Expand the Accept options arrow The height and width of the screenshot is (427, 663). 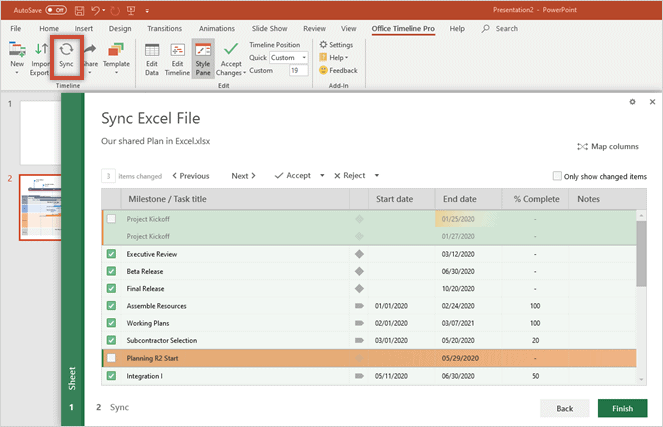(322, 175)
